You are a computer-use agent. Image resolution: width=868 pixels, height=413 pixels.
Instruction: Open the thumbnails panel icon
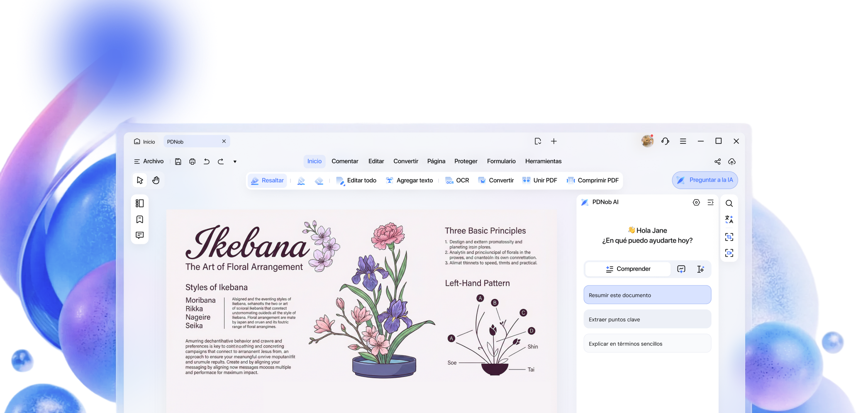(x=140, y=203)
